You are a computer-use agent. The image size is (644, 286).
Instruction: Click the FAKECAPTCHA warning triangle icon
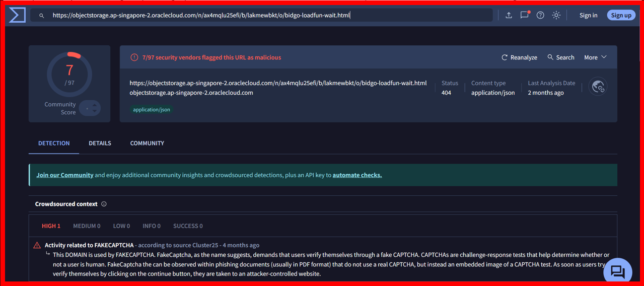click(x=37, y=245)
